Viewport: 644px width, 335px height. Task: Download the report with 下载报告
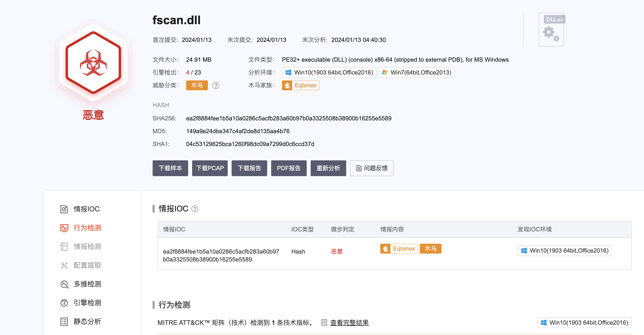click(x=249, y=168)
